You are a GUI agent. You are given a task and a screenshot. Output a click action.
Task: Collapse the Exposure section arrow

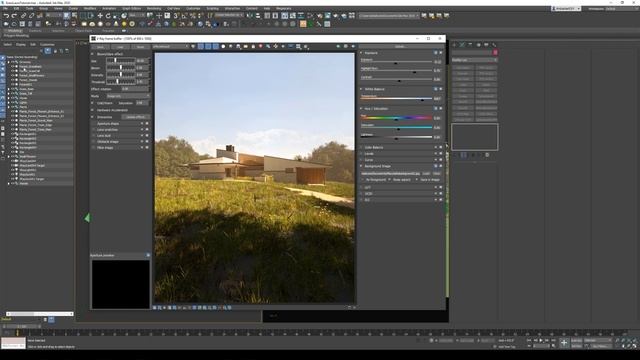[x=361, y=53]
